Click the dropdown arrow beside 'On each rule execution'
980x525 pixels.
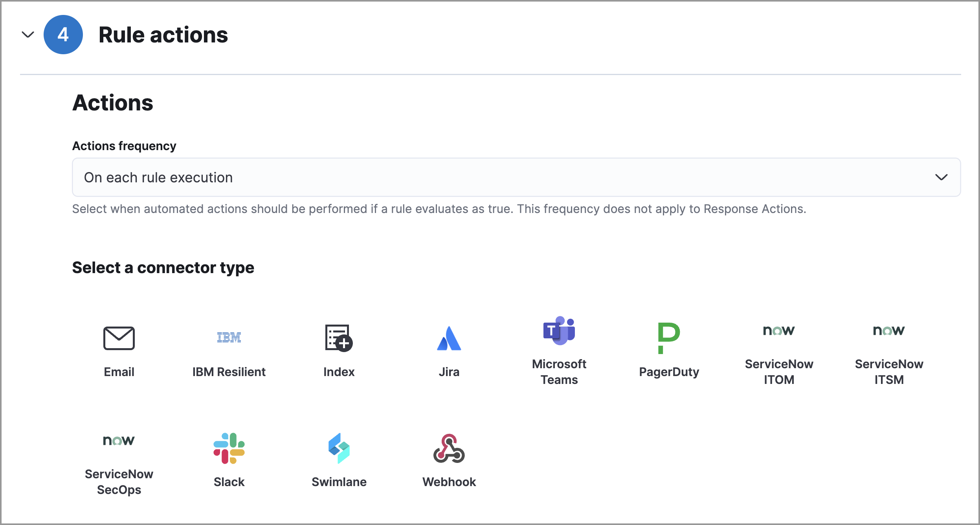coord(941,177)
